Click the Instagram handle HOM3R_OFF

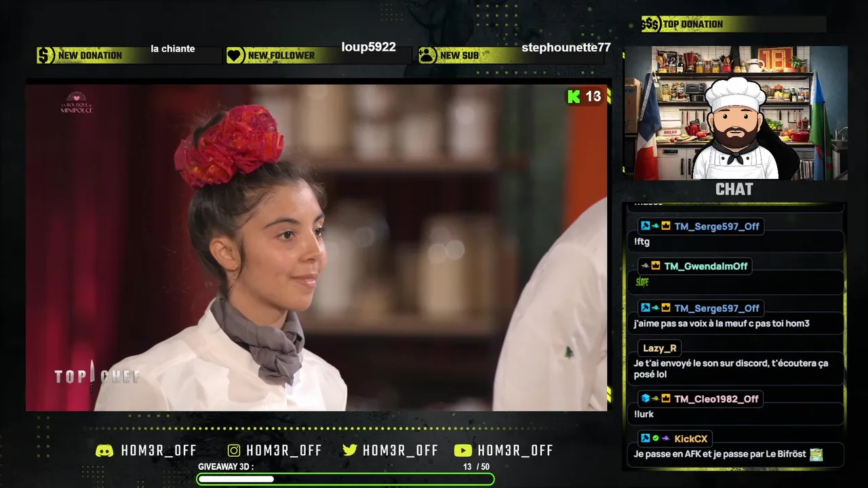284,451
